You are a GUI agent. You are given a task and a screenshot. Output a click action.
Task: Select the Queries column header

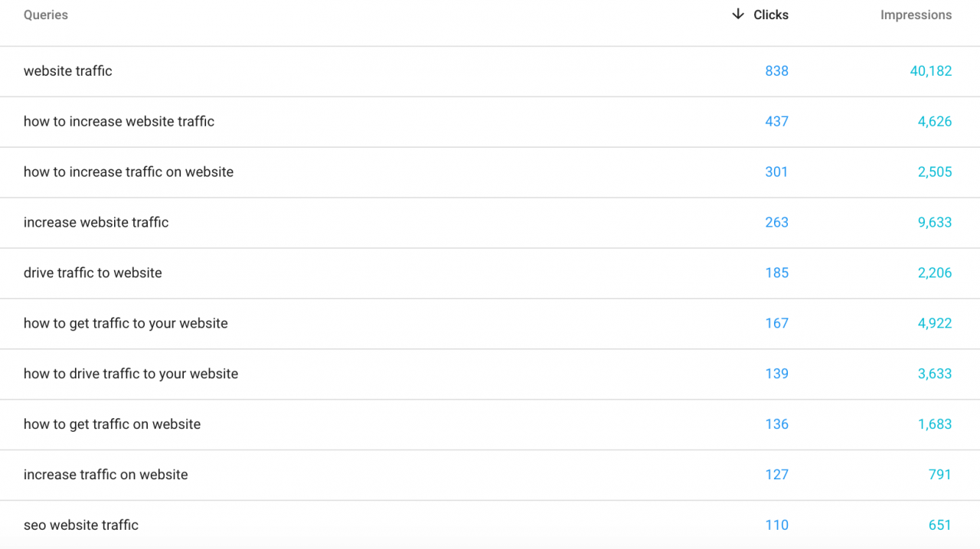point(46,15)
